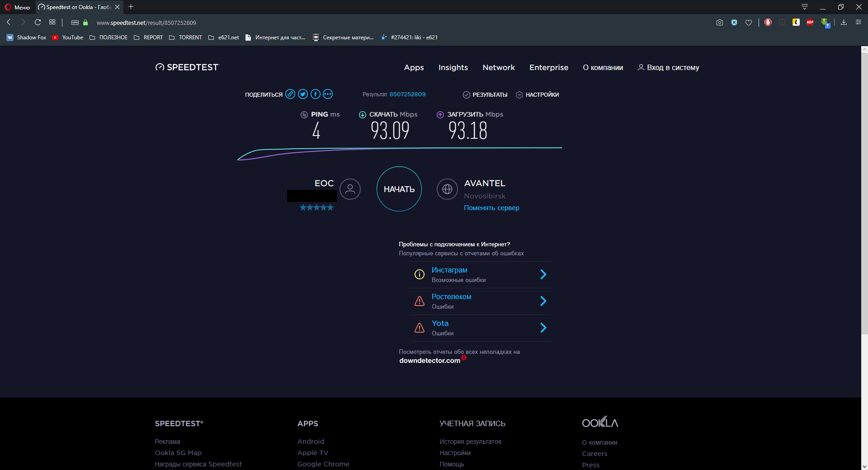Open result ID 8507252809 link
Image resolution: width=868 pixels, height=470 pixels.
click(407, 94)
